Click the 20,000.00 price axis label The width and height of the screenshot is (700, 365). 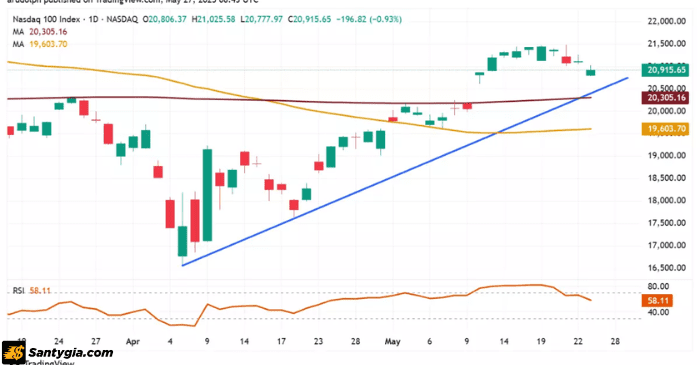click(x=667, y=111)
